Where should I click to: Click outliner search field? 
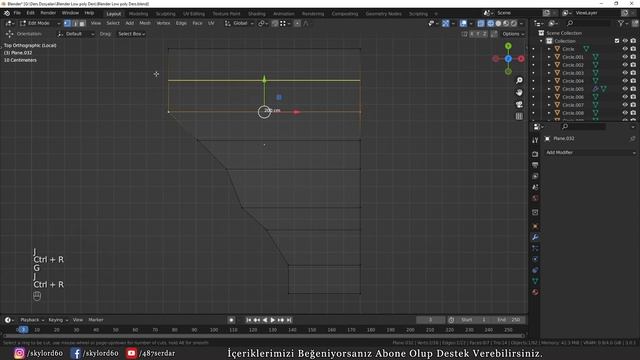[x=588, y=23]
